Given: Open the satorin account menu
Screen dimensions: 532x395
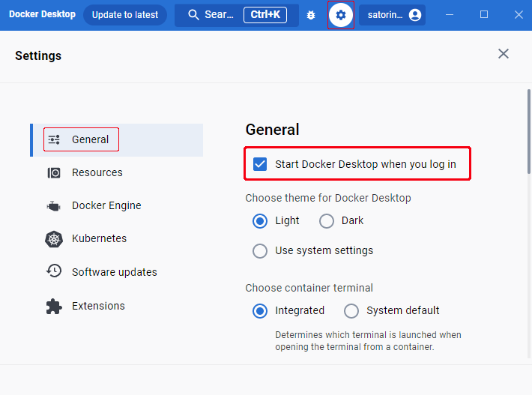Looking at the screenshot, I should click(392, 15).
